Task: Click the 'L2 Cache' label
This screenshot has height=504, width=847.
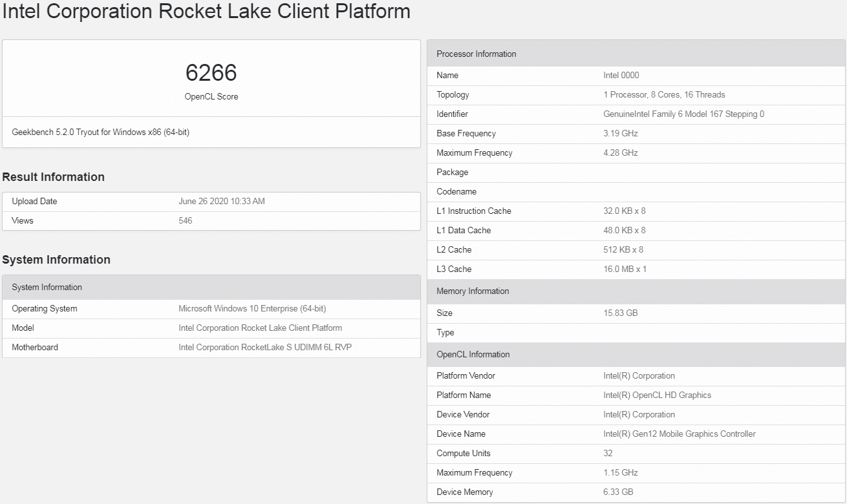Action: 454,250
